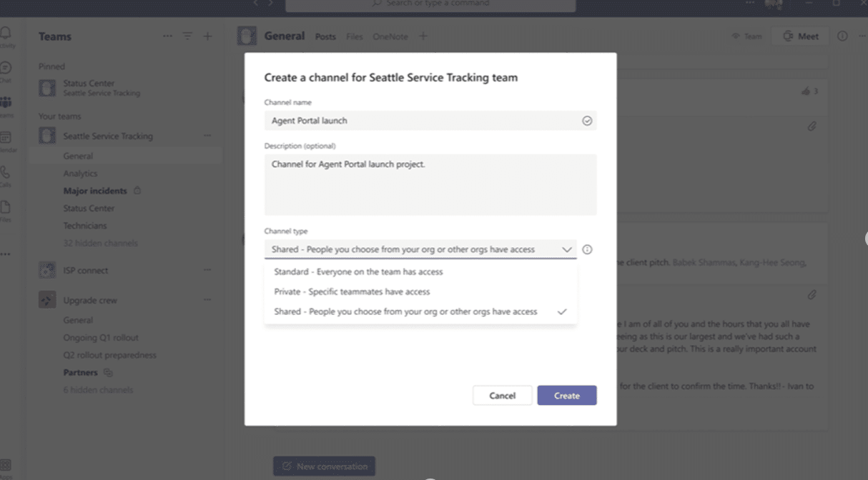Image resolution: width=868 pixels, height=480 pixels.
Task: Click the back navigation arrow
Action: point(256,4)
